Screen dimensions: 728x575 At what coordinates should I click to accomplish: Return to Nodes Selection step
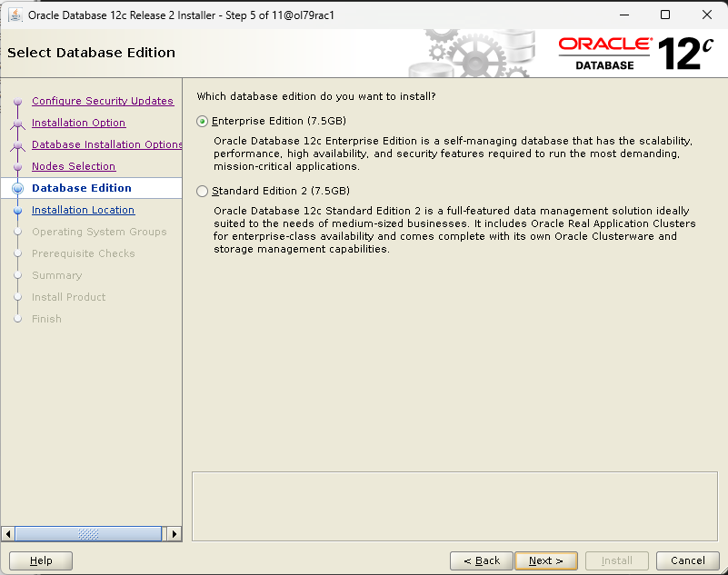pyautogui.click(x=74, y=166)
